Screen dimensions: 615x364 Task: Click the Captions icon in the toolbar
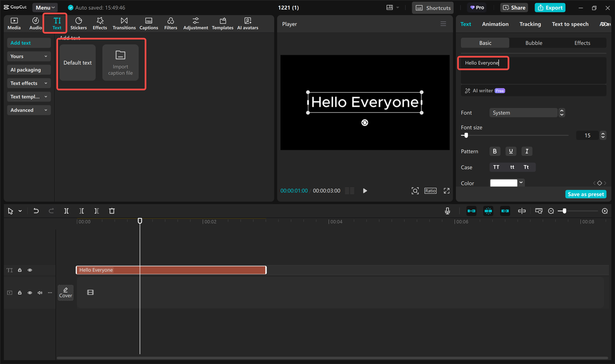(148, 23)
